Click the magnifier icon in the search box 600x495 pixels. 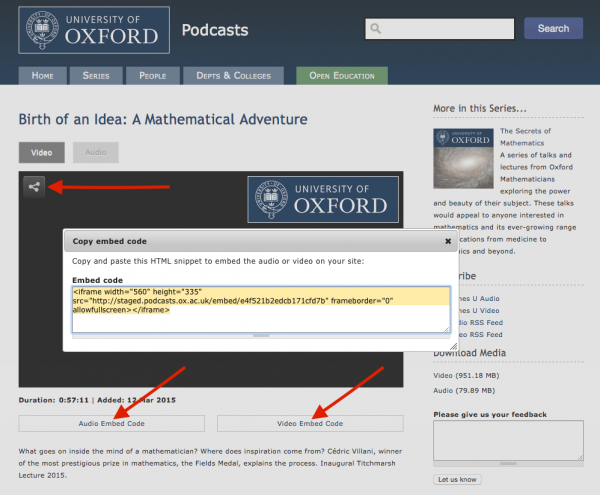tap(376, 29)
